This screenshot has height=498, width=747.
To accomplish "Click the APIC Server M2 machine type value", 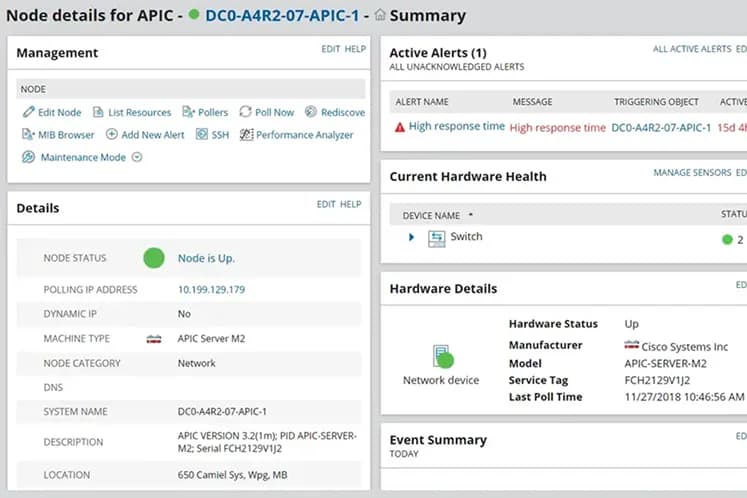I will click(x=212, y=339).
